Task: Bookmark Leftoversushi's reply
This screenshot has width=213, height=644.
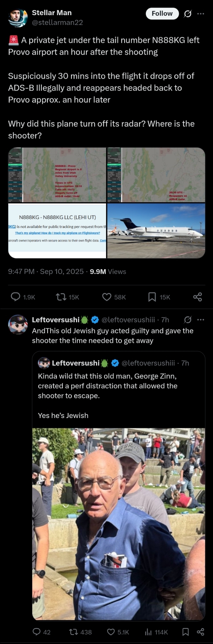Action: click(x=186, y=632)
